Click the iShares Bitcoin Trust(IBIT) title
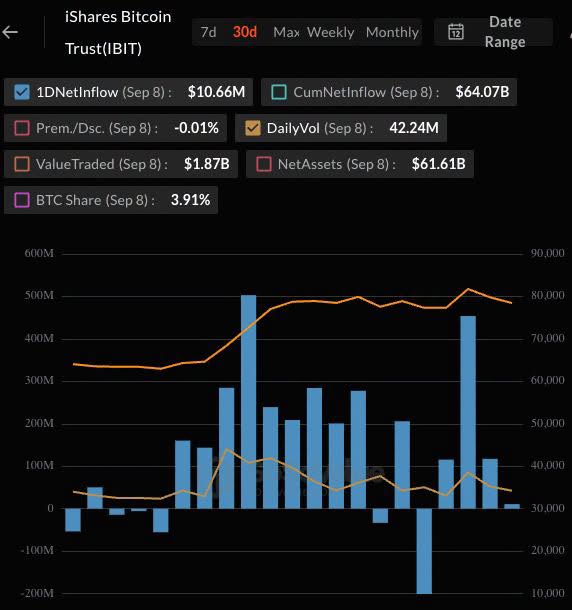This screenshot has height=610, width=572. pyautogui.click(x=118, y=33)
